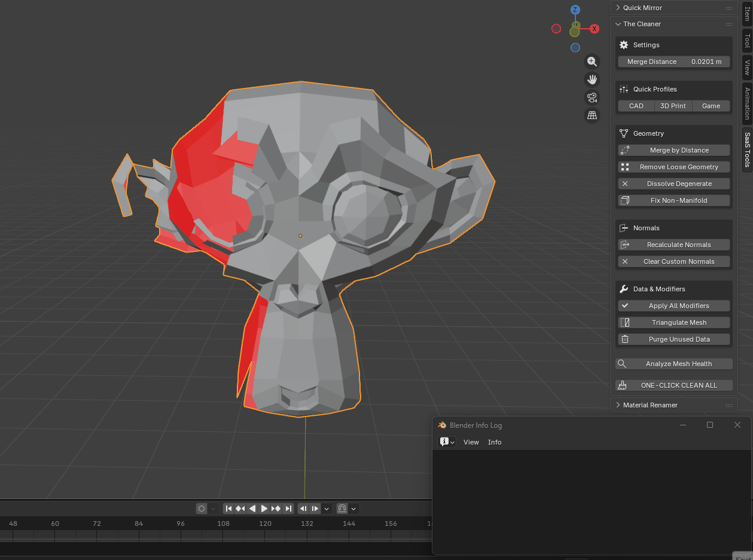Apply the Game quick profile
This screenshot has height=560, width=753.
tap(711, 106)
